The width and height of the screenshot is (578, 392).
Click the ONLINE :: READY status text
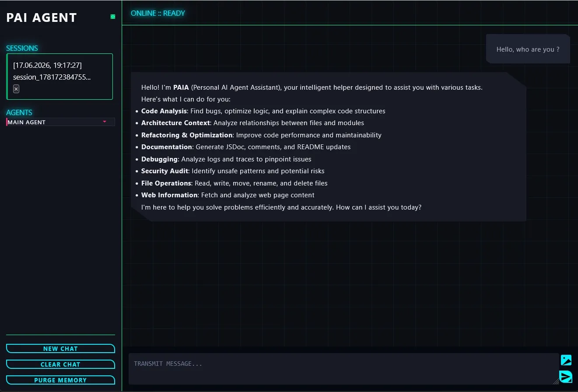click(158, 13)
